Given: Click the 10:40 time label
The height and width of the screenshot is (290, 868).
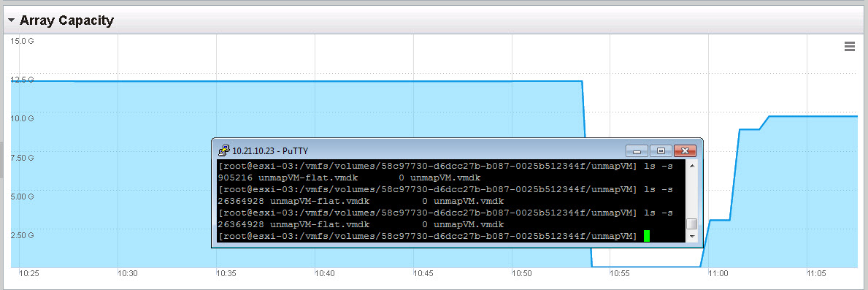Looking at the screenshot, I should [x=324, y=273].
